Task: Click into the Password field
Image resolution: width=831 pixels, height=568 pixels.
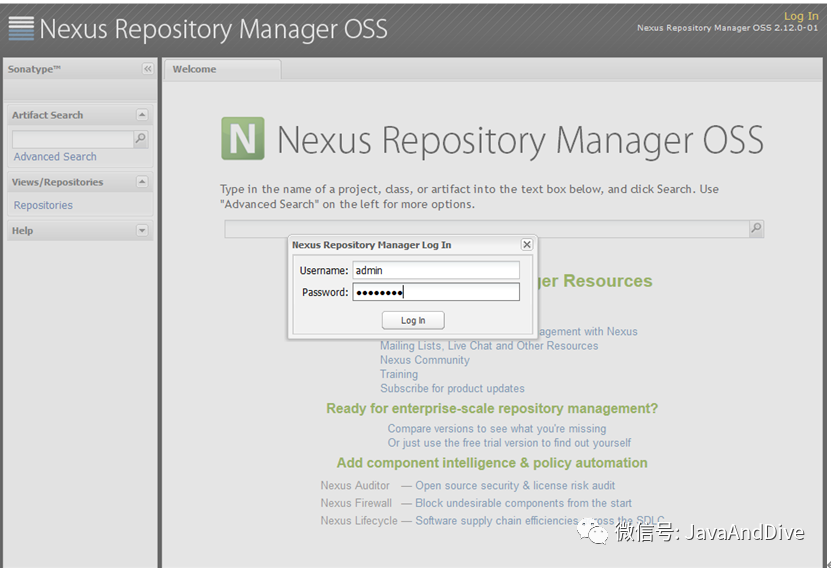Action: click(436, 292)
